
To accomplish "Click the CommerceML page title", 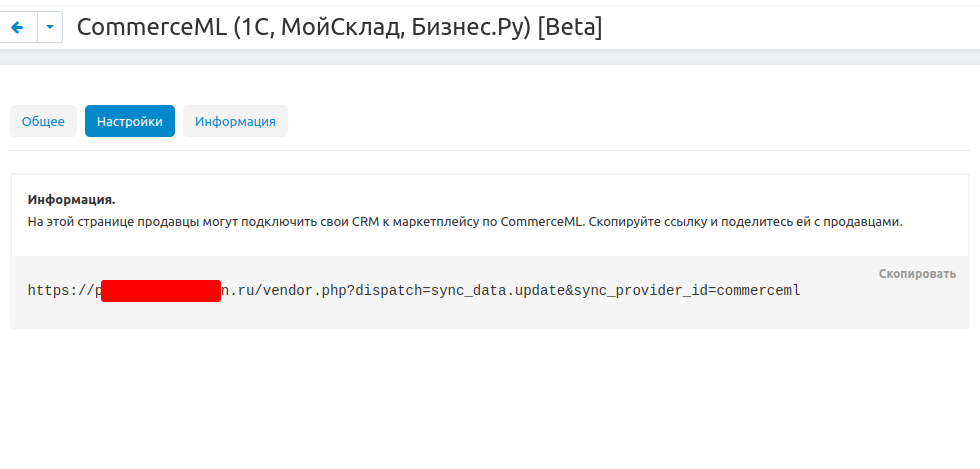I will (x=339, y=28).
